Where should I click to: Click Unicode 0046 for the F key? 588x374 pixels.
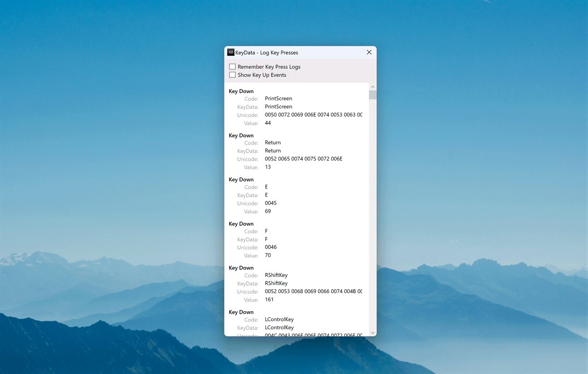[x=271, y=247]
